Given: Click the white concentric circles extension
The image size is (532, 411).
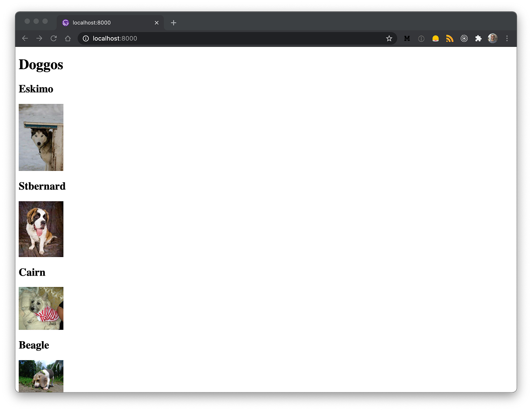Looking at the screenshot, I should (464, 39).
